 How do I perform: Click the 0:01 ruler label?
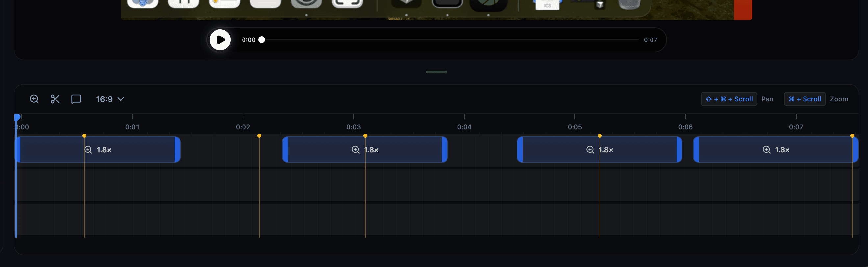point(132,127)
